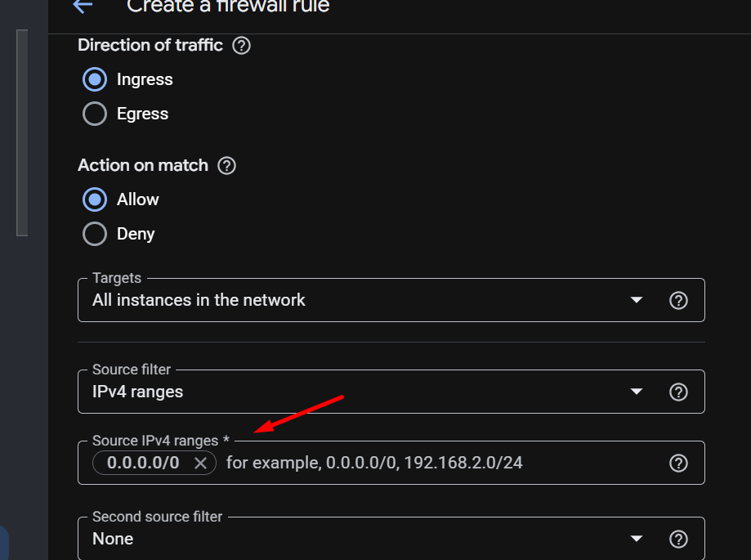Go back using the back arrow
Screen dimensions: 751x560
(x=83, y=6)
